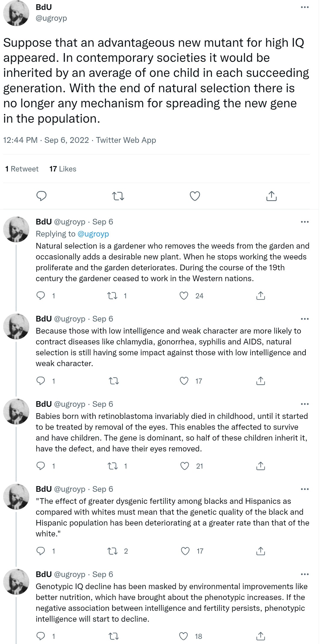Retweet the 'Natural selection is a gardener' reply
Screen dimensions: 325x644
coord(112,296)
